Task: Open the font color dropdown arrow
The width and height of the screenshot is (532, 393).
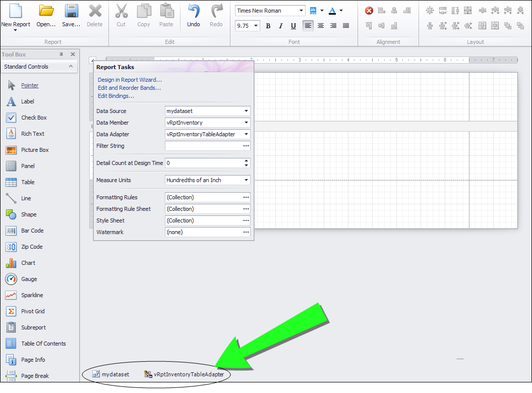Action: (341, 11)
